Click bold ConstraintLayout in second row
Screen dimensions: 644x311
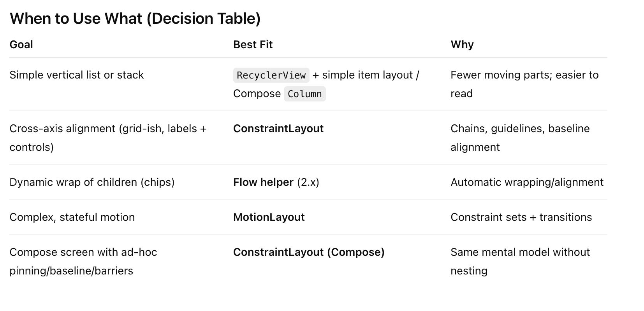(x=278, y=129)
